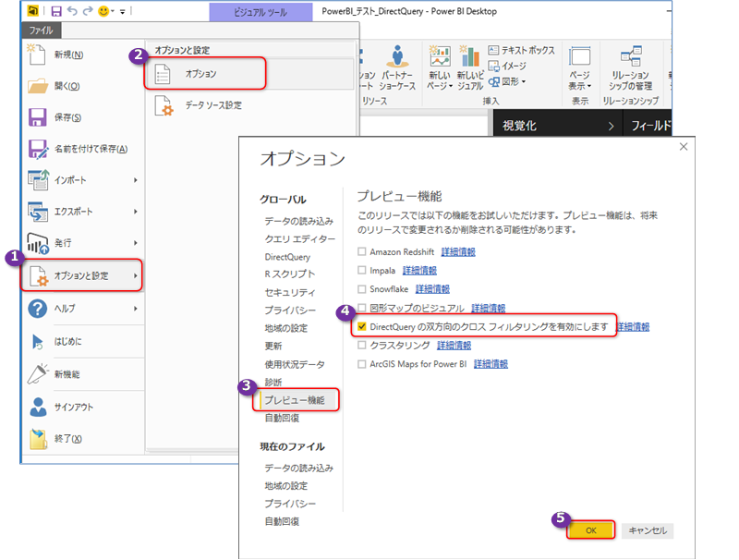Viewport: 739px width, 560px height.
Task: Select セキュリティ in the options sidebar
Action: (x=290, y=292)
